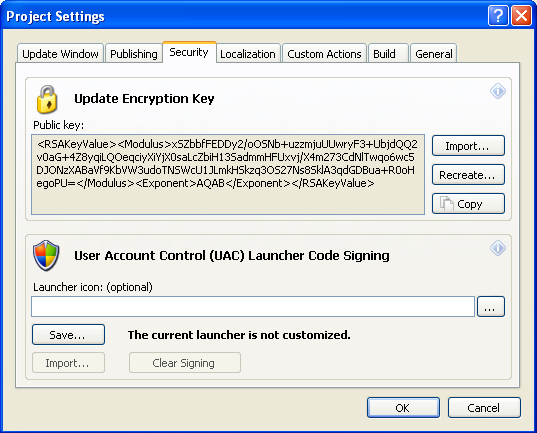Confirm settings with the OK button
Viewport: 537px width, 433px height.
click(x=403, y=408)
